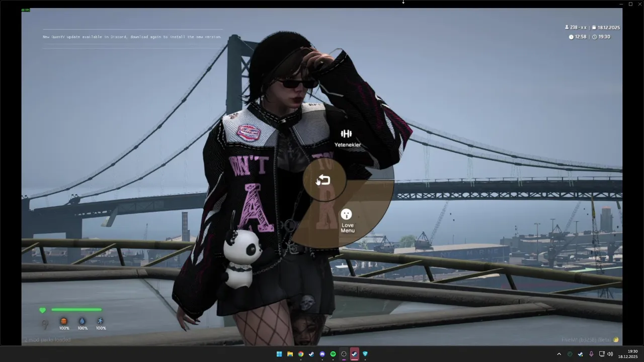Click the stamina 100% value under runner
Screen dimensions: 644x362
coord(101,328)
